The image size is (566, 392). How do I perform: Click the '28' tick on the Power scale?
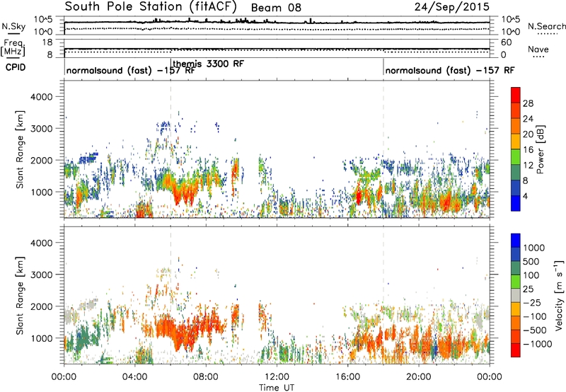pos(528,103)
